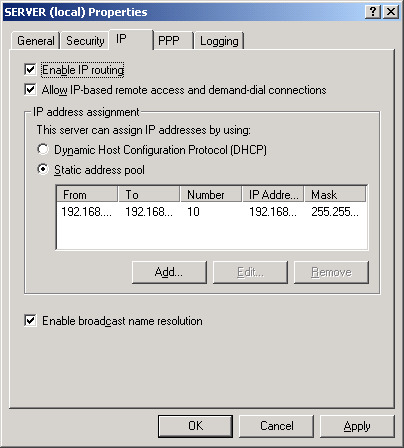Select the DHCP radio option
This screenshot has width=404, height=448.
[x=43, y=149]
